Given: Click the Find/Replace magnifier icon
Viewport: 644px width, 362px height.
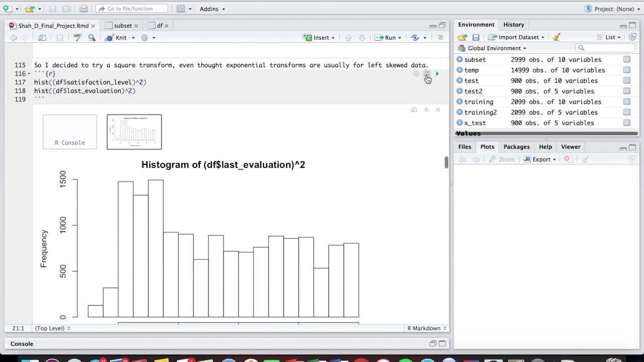Looking at the screenshot, I should coord(92,38).
